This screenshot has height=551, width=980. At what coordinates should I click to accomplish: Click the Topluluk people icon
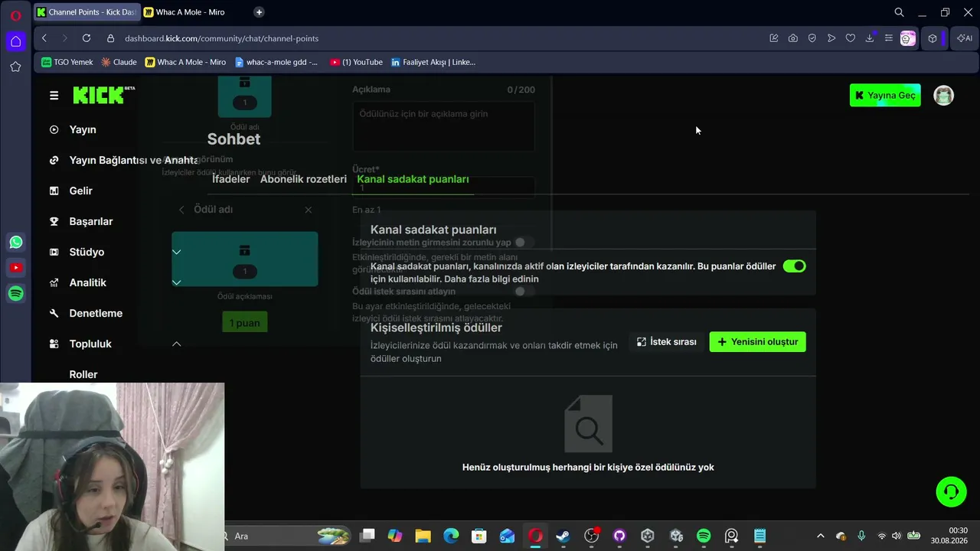point(54,344)
